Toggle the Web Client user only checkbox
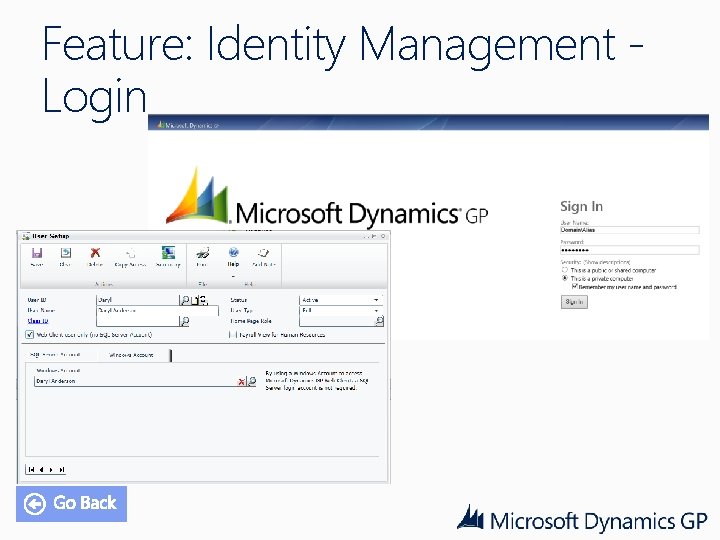 point(30,335)
